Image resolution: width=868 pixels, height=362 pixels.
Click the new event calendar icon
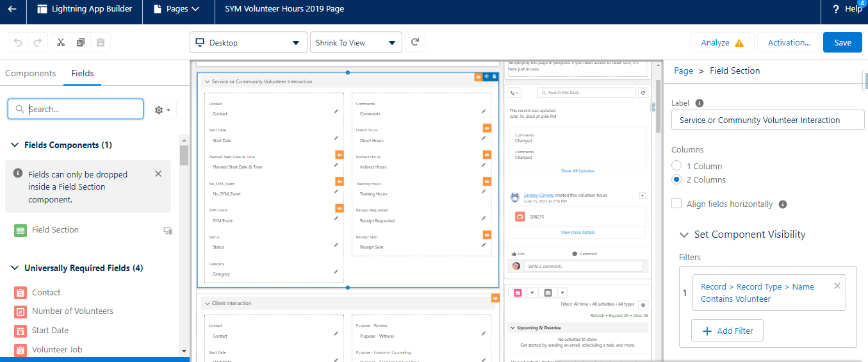coord(517,293)
